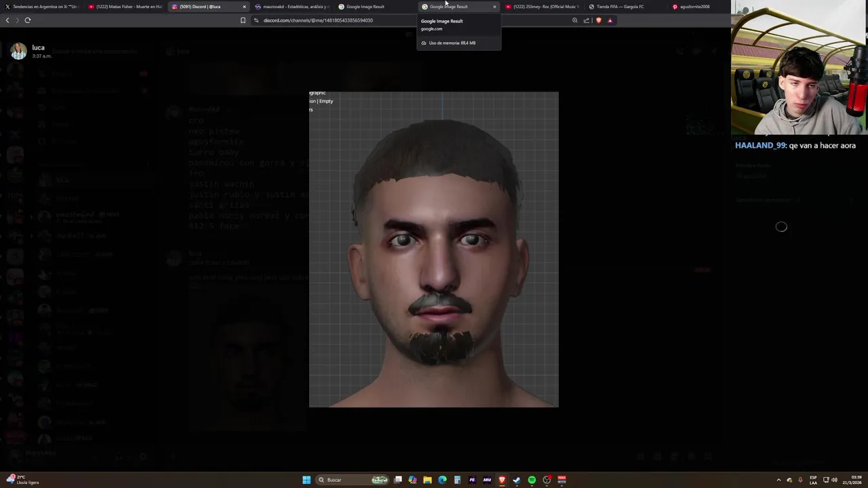
Task: Open the mauroakd Estadísticas tab
Action: click(292, 7)
